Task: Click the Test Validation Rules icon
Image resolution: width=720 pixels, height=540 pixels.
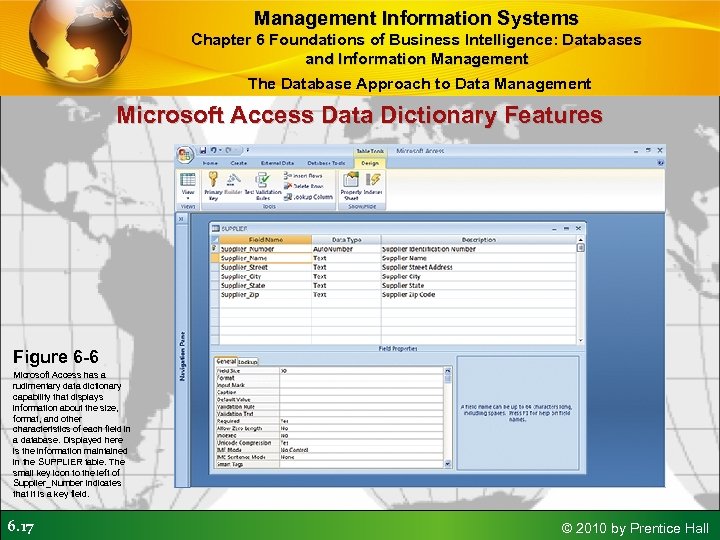Action: pyautogui.click(x=263, y=180)
